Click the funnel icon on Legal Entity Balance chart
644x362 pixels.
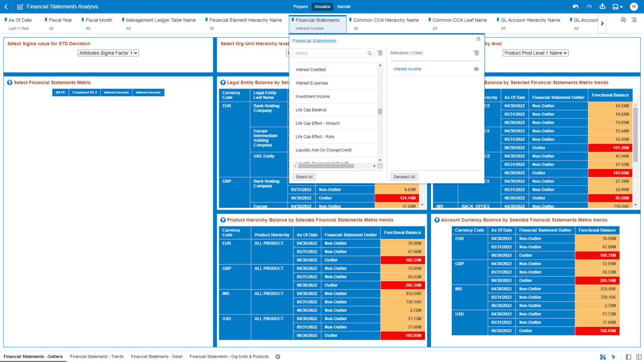223,83
